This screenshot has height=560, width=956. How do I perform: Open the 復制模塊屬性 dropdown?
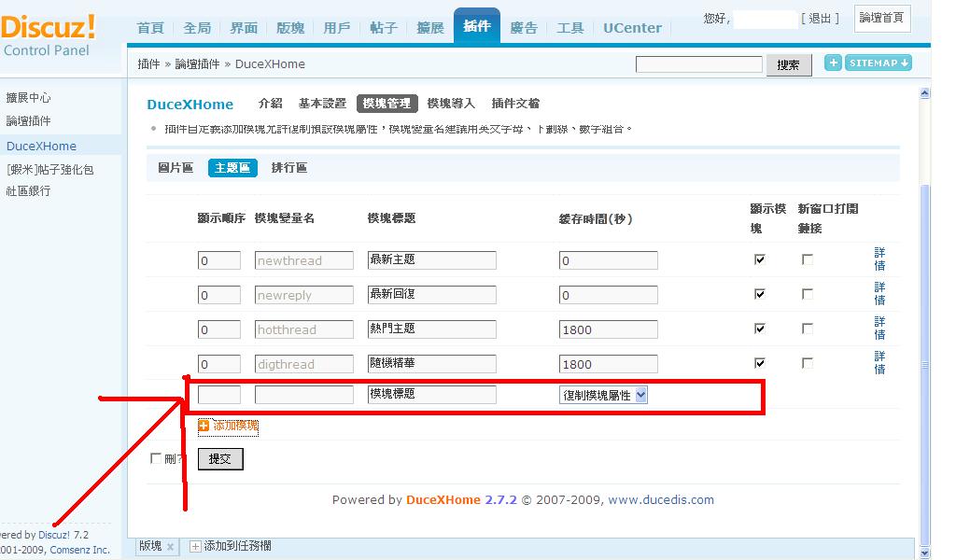point(604,395)
